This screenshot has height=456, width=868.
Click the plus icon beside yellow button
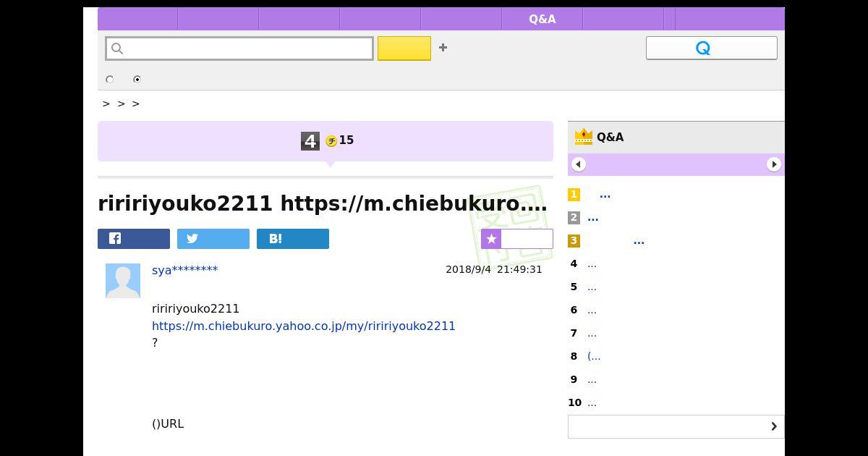[443, 48]
